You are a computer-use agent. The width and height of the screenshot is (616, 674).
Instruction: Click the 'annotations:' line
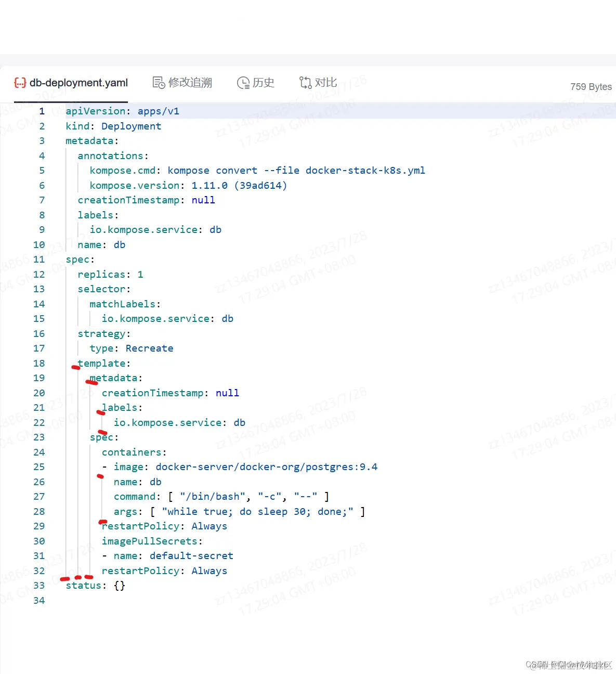click(113, 156)
